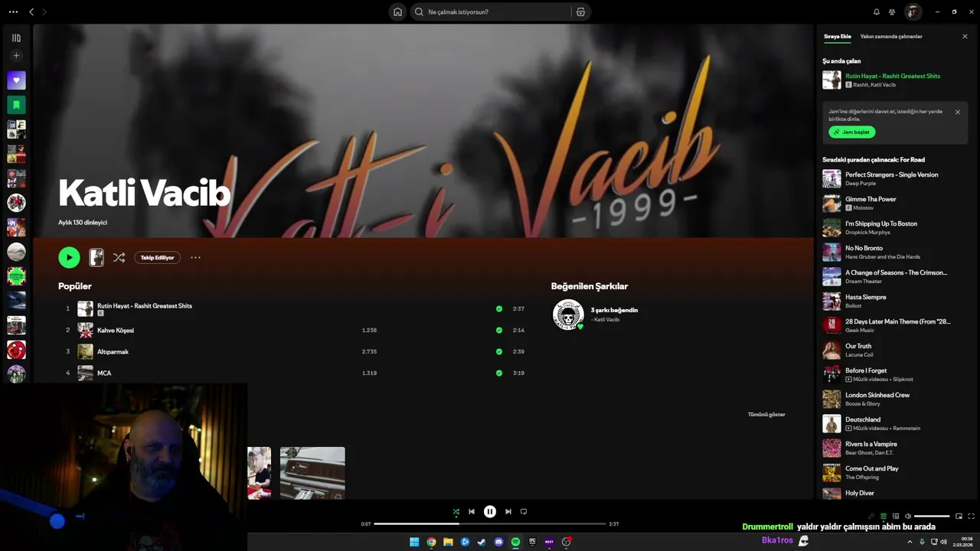
Task: Play Katli Vacib with the green play button
Action: tap(69, 258)
